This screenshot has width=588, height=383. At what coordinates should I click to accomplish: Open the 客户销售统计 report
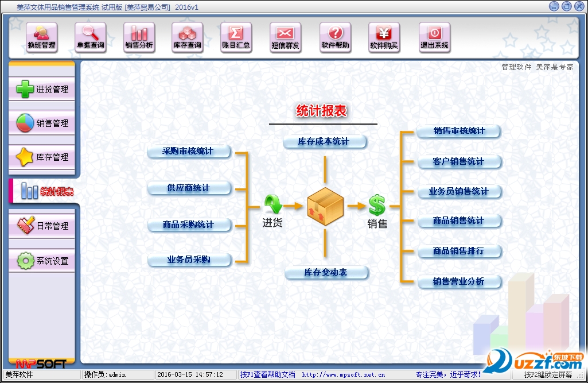point(459,162)
